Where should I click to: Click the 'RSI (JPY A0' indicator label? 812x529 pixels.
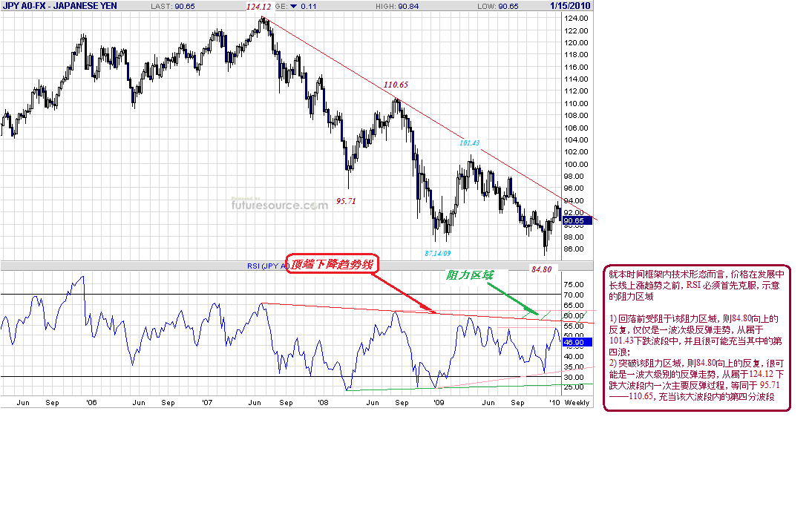click(268, 266)
